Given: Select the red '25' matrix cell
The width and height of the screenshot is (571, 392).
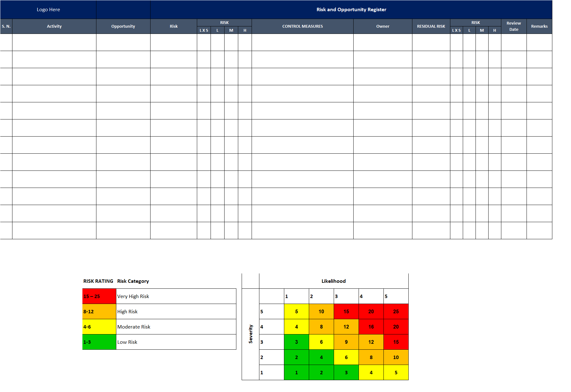Looking at the screenshot, I should tap(396, 311).
